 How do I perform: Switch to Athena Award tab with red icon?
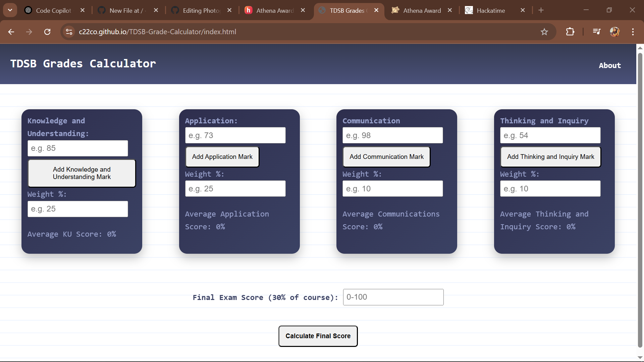tap(274, 10)
